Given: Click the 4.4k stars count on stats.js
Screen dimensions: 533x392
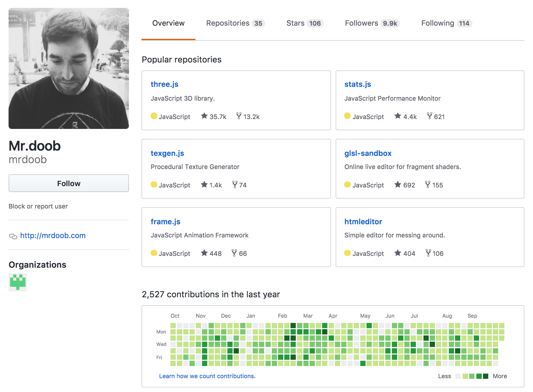Looking at the screenshot, I should [x=410, y=117].
